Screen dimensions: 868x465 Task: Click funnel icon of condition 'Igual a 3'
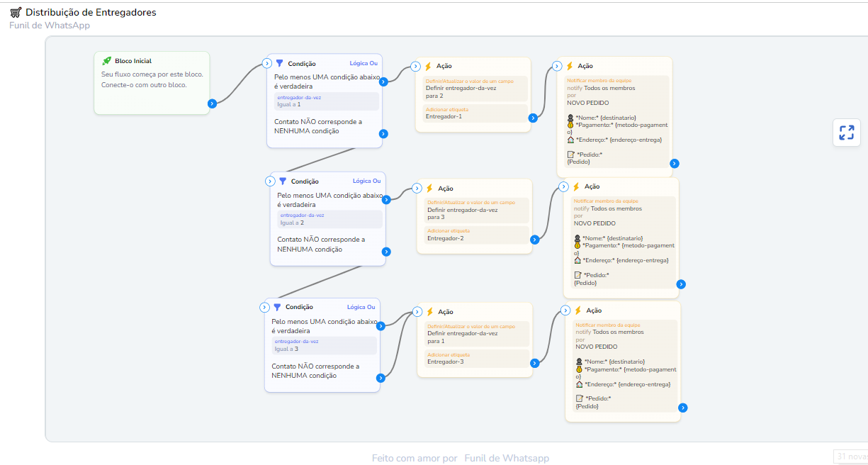pos(278,307)
